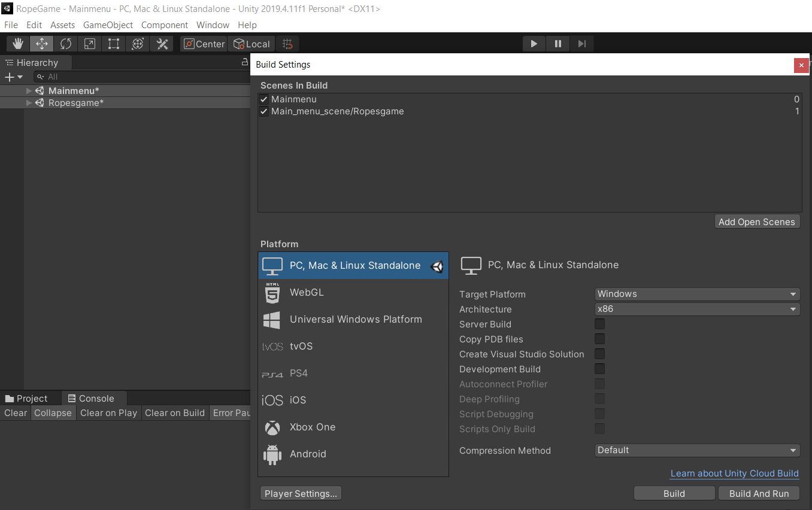
Task: Lock the Hierarchy panel with padlock icon
Action: point(244,62)
